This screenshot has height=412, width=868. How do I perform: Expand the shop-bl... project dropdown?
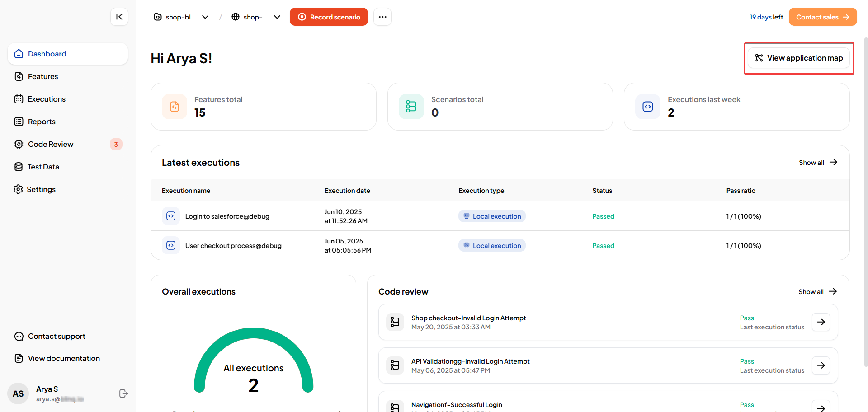pos(181,17)
